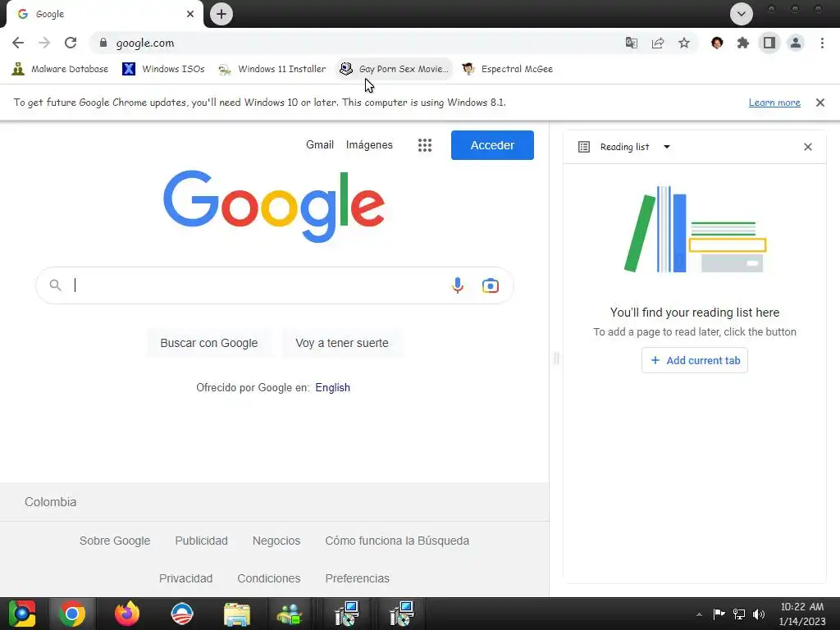Open Imágenes link

369,144
